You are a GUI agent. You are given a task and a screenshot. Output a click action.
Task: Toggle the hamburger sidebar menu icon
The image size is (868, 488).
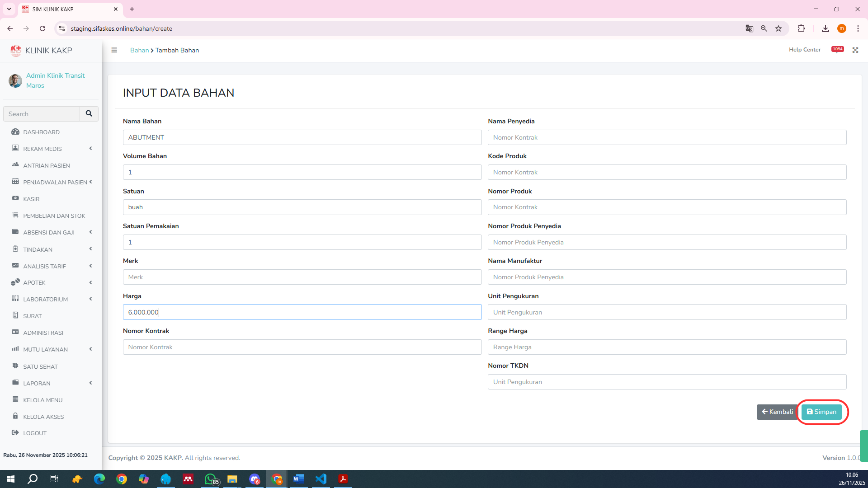114,50
